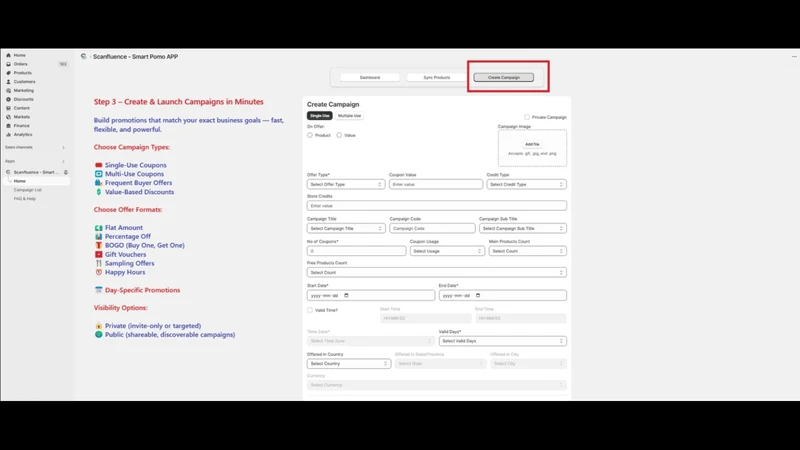This screenshot has height=450, width=800.
Task: Switch to the Sync Products tab
Action: point(437,78)
